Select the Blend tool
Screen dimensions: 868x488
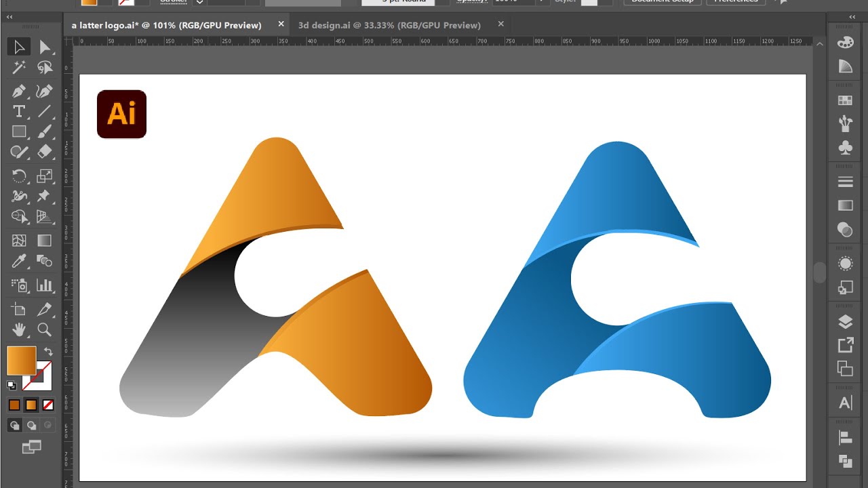pyautogui.click(x=45, y=261)
